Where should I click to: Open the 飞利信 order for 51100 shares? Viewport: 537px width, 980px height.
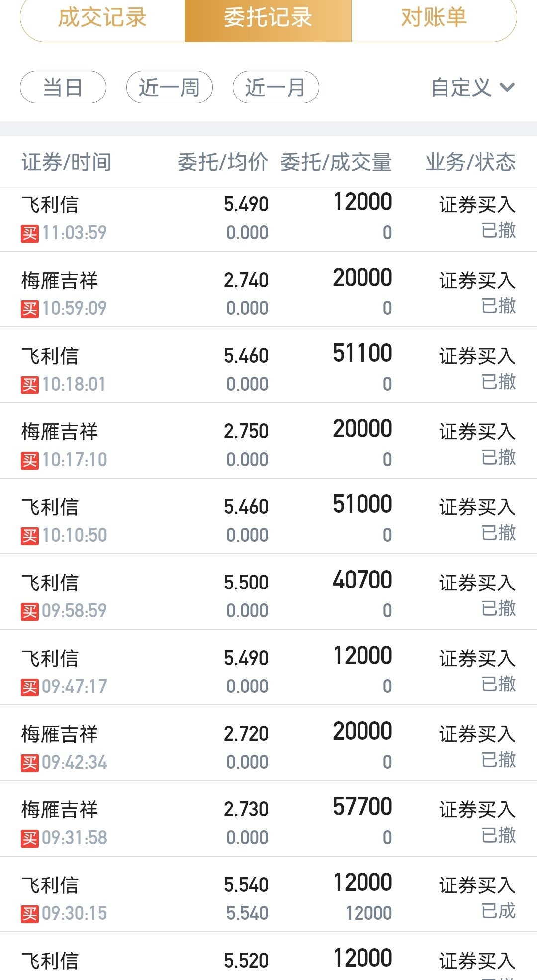click(268, 365)
